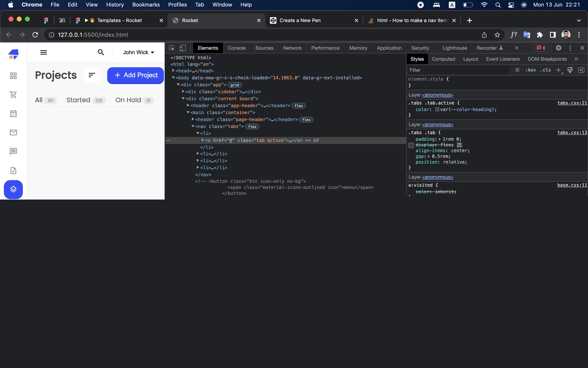Click the Google Translate extension icon
This screenshot has width=588, height=368.
point(527,35)
